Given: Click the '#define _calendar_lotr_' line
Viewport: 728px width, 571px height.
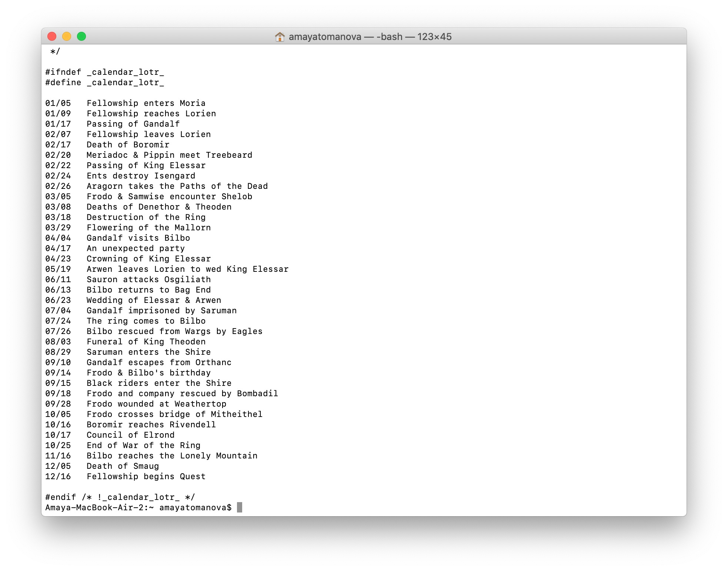Looking at the screenshot, I should tap(104, 82).
